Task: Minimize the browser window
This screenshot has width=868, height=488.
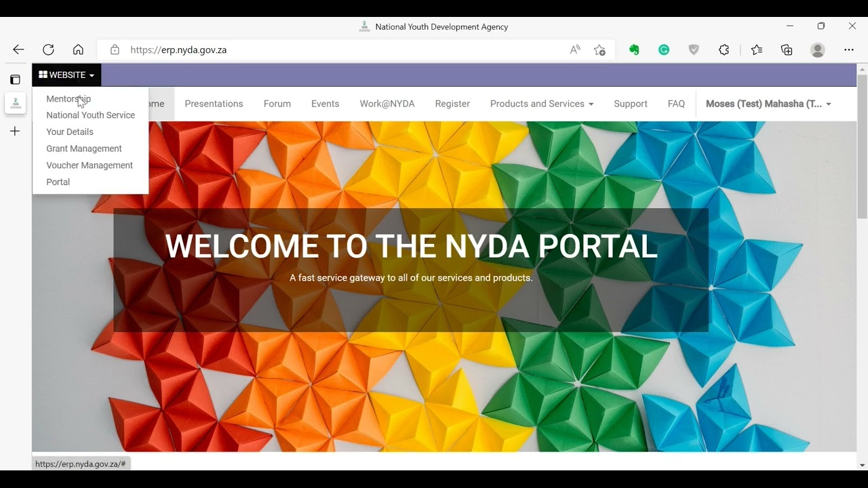Action: (x=790, y=26)
